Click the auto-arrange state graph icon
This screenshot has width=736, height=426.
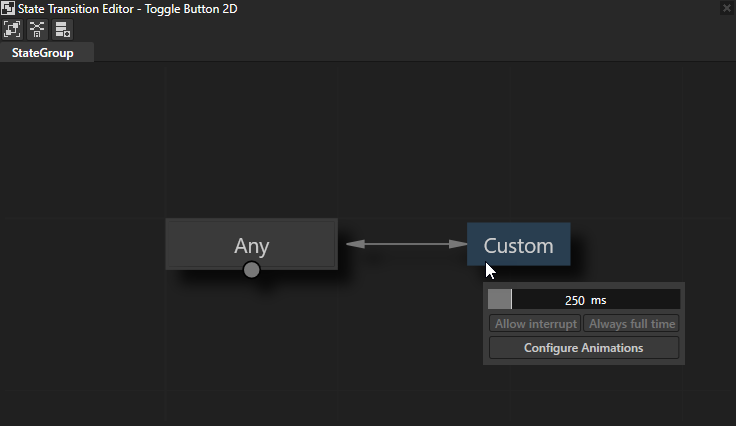pyautogui.click(x=37, y=29)
